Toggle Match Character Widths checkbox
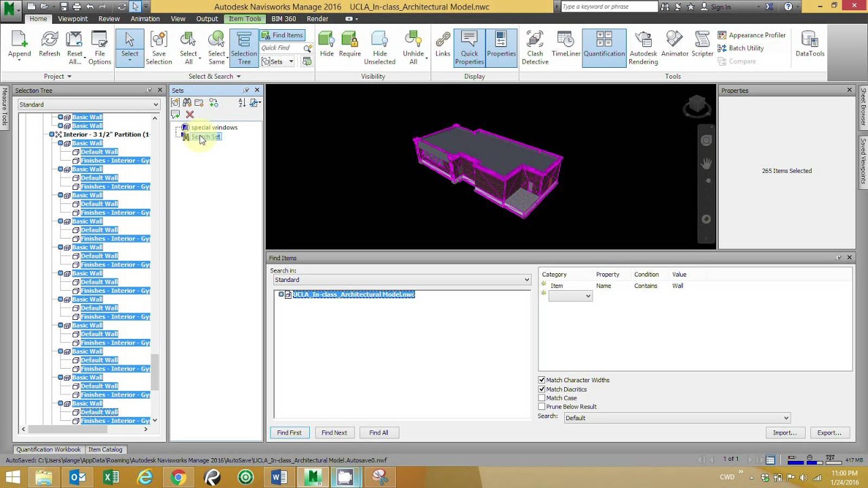The width and height of the screenshot is (868, 488). tap(542, 380)
